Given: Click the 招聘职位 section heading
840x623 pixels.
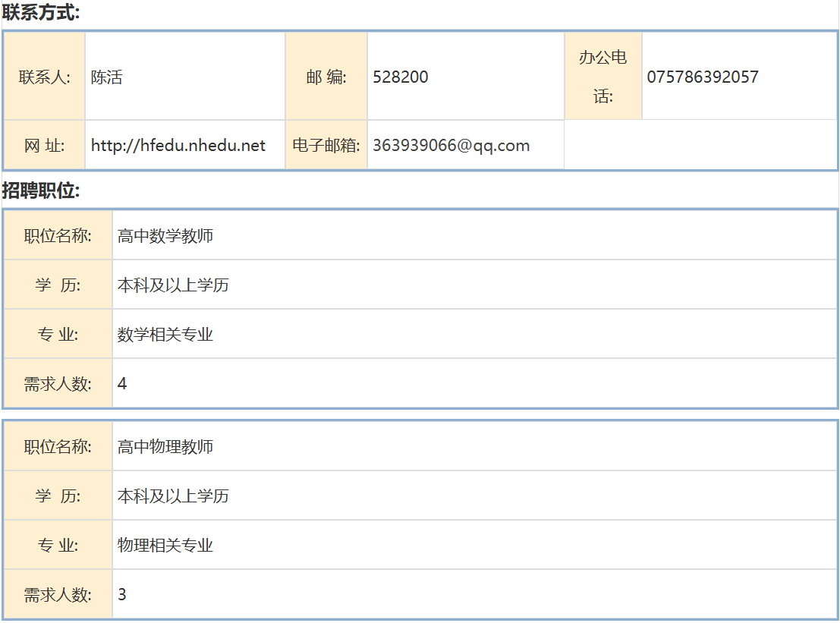Looking at the screenshot, I should coord(41,191).
